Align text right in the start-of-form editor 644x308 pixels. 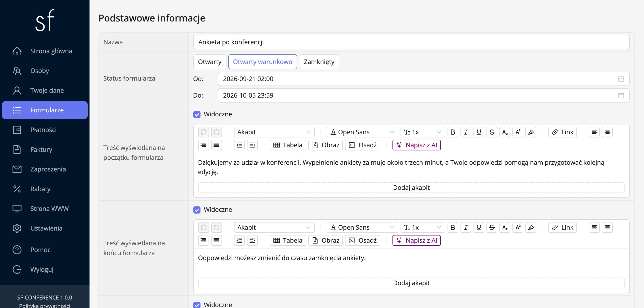click(203, 145)
